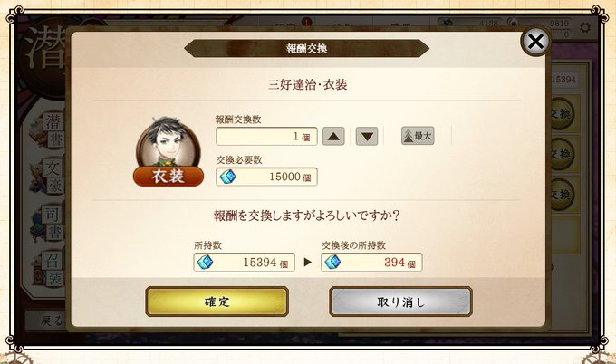Click the 394 remaining count field
Screen dimensions: 616x364
click(371, 262)
